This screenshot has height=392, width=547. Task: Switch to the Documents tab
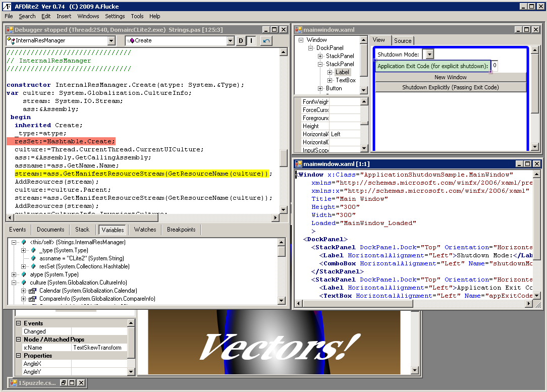tap(50, 230)
